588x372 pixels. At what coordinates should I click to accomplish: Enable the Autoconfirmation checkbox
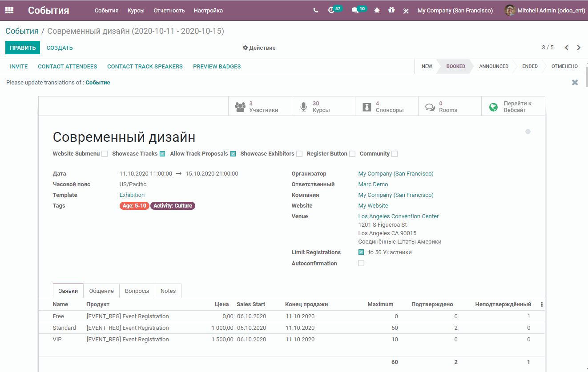[x=361, y=263]
